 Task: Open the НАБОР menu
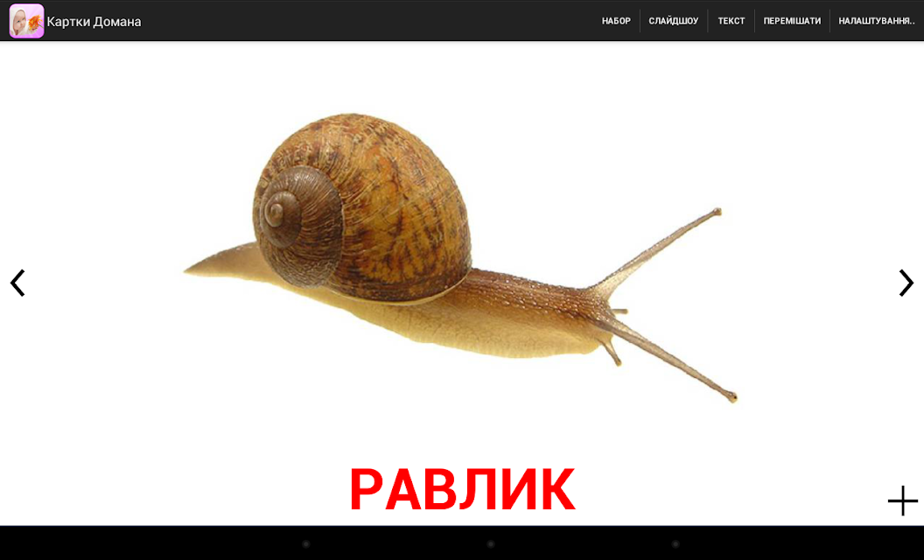click(x=616, y=21)
